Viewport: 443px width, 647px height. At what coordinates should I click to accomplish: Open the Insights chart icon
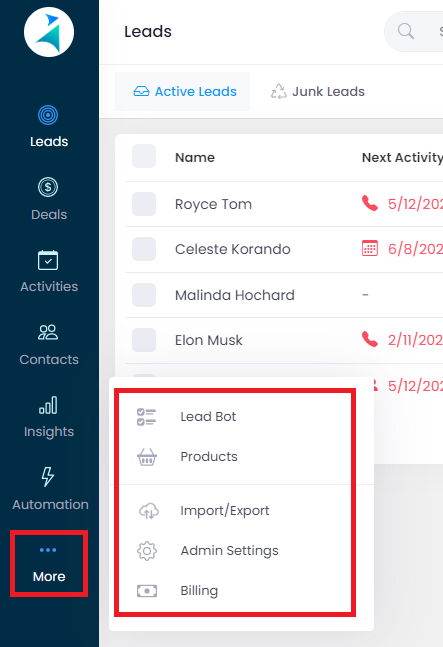point(48,405)
